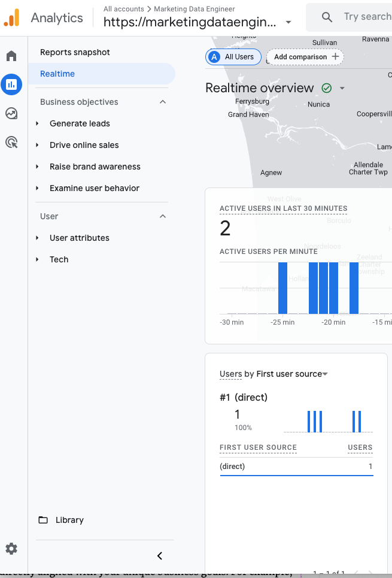Open the Library folder icon
392x578 pixels.
pos(43,520)
